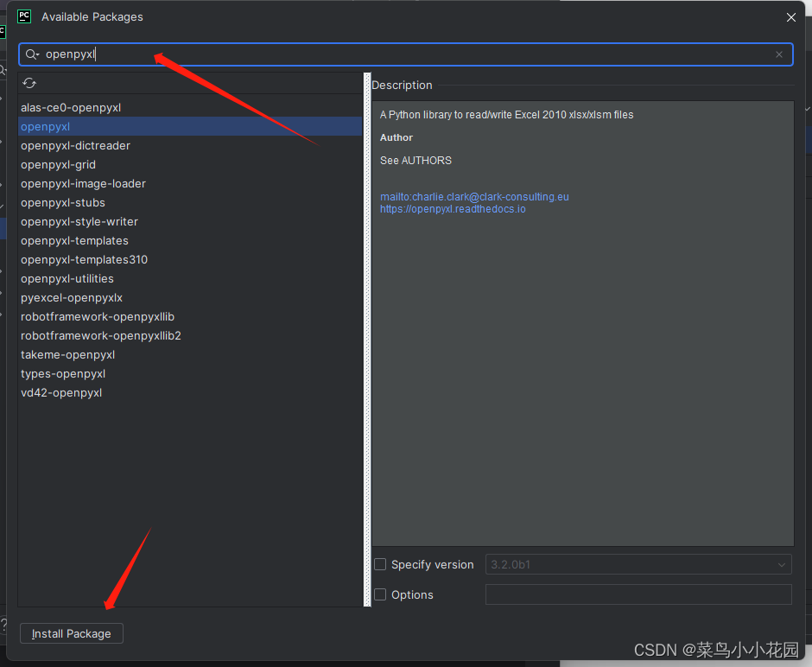Viewport: 812px width, 667px height.
Task: Close the Available Packages dialog
Action: point(790,17)
